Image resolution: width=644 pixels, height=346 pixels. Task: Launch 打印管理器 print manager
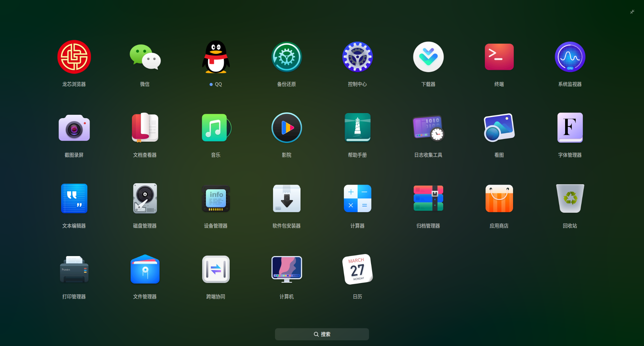click(74, 269)
